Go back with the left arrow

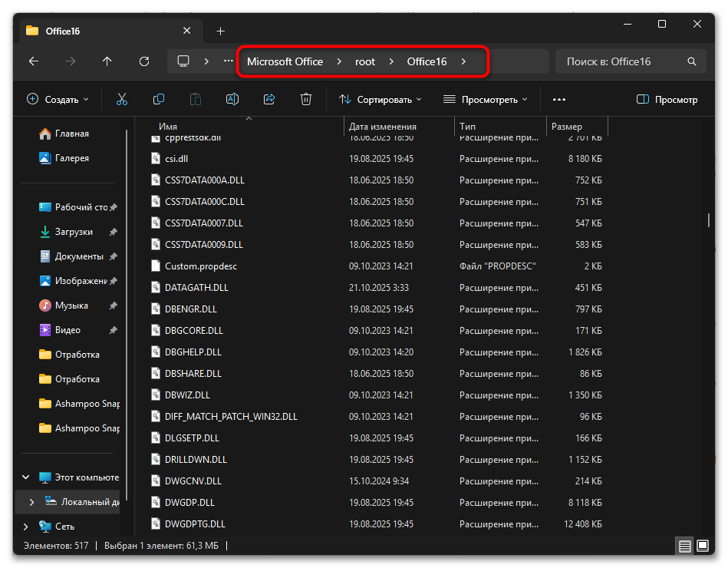click(34, 61)
